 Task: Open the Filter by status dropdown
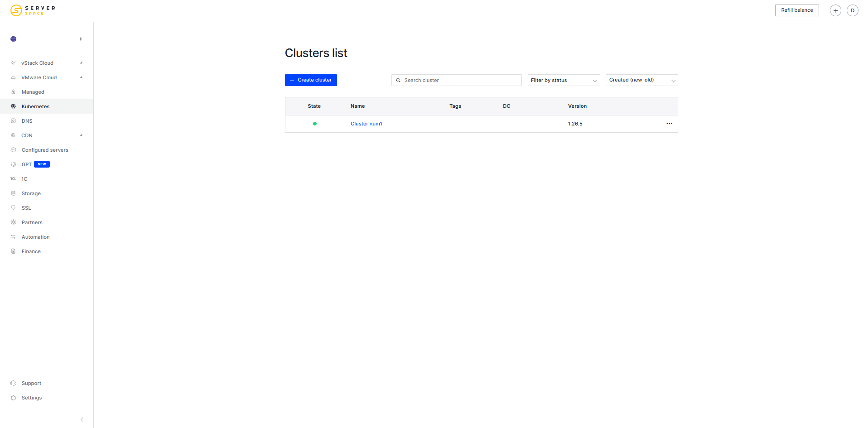point(564,80)
